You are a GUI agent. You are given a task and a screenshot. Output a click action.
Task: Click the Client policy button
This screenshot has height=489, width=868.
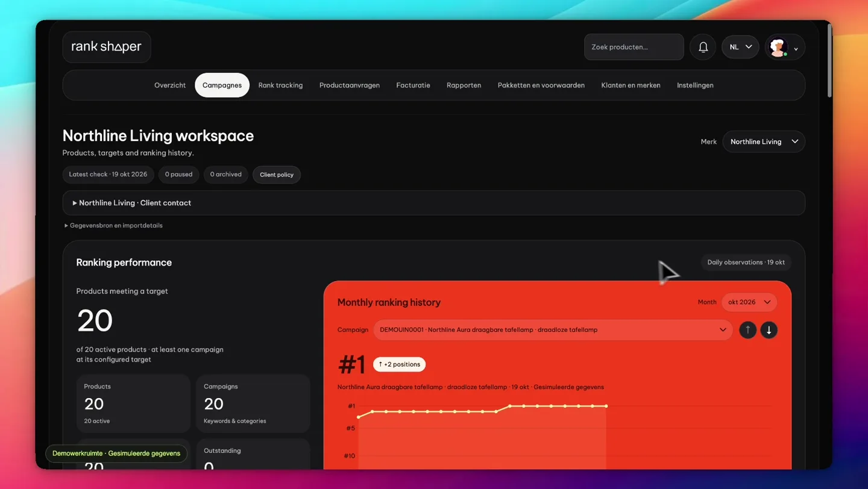(277, 175)
